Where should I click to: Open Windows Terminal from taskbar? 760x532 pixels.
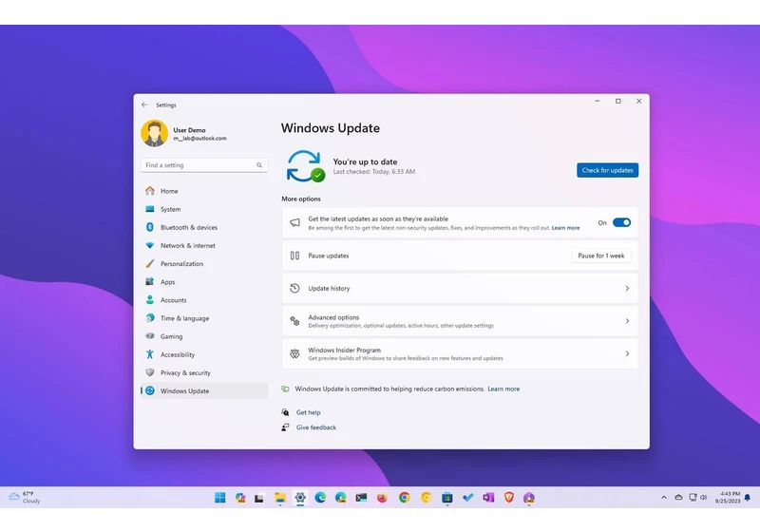point(361,498)
